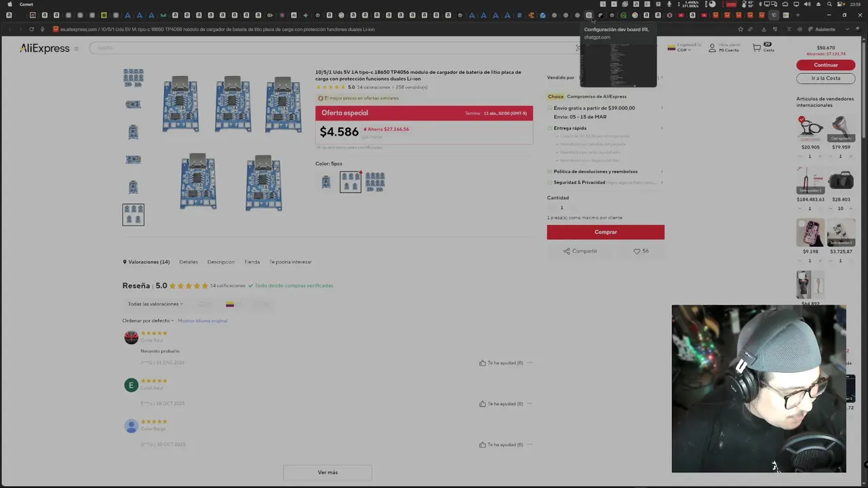Open the Configuración dev board IRL tab
Screen dimensions: 868x488
click(x=589, y=15)
